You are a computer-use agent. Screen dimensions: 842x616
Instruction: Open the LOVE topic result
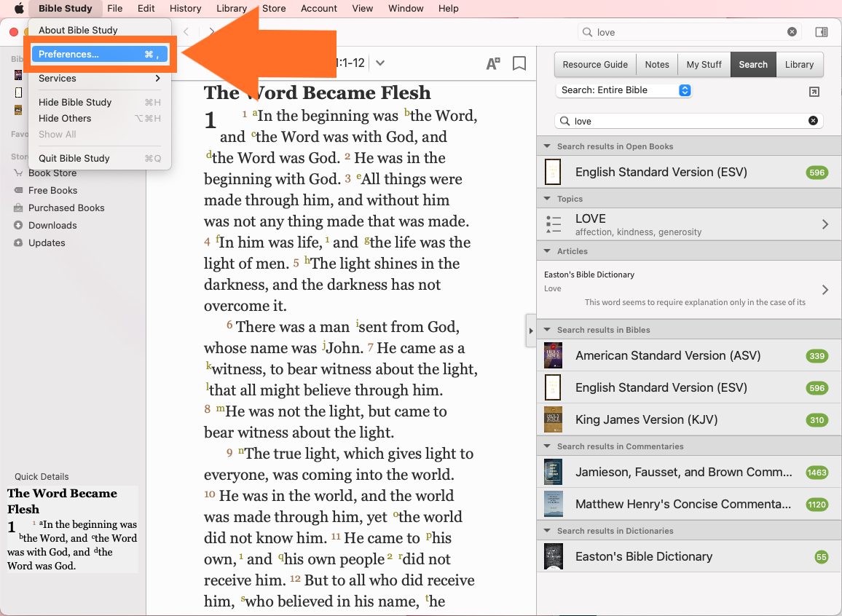(688, 224)
